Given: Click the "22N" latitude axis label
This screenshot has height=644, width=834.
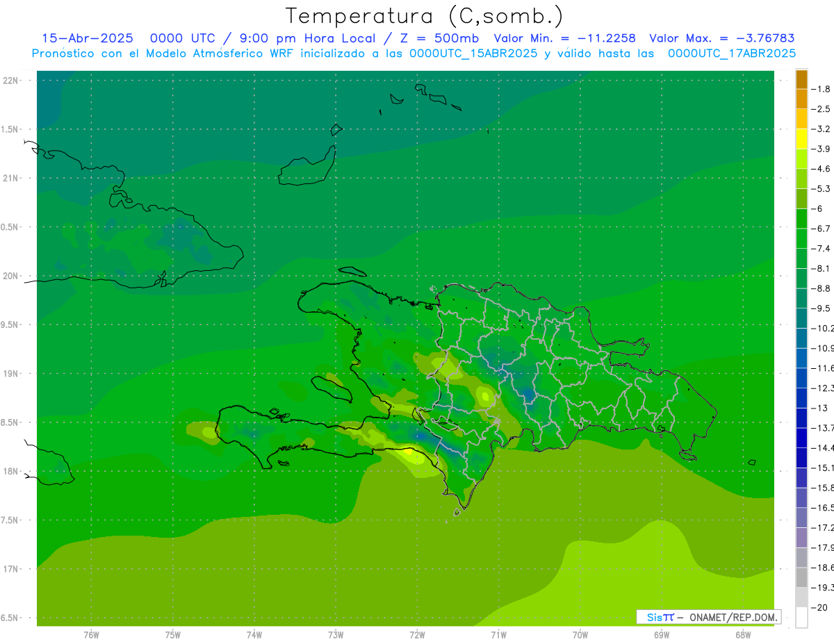Looking at the screenshot, I should click(x=11, y=80).
